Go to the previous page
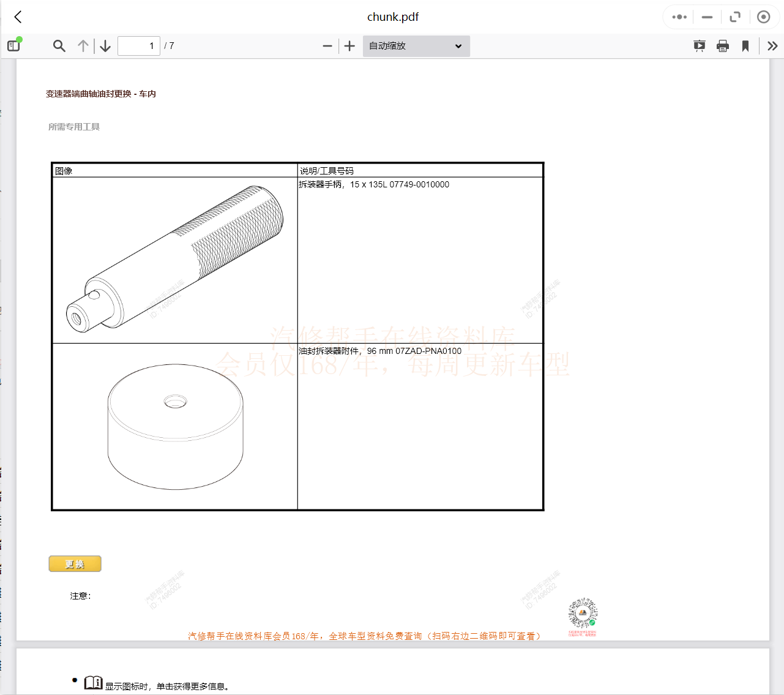Viewport: 784px width, 695px height. [83, 46]
